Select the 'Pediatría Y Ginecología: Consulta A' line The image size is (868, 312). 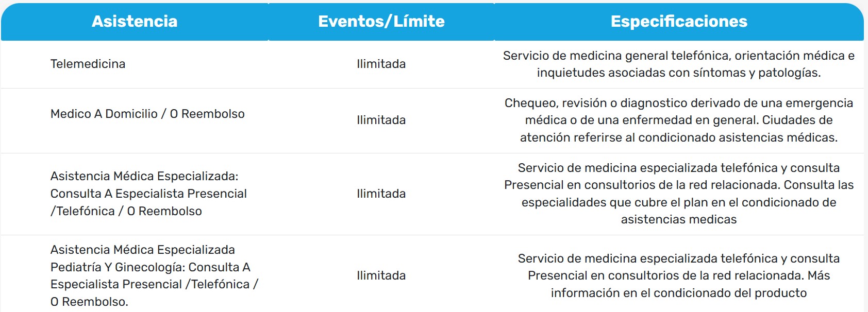pyautogui.click(x=150, y=267)
